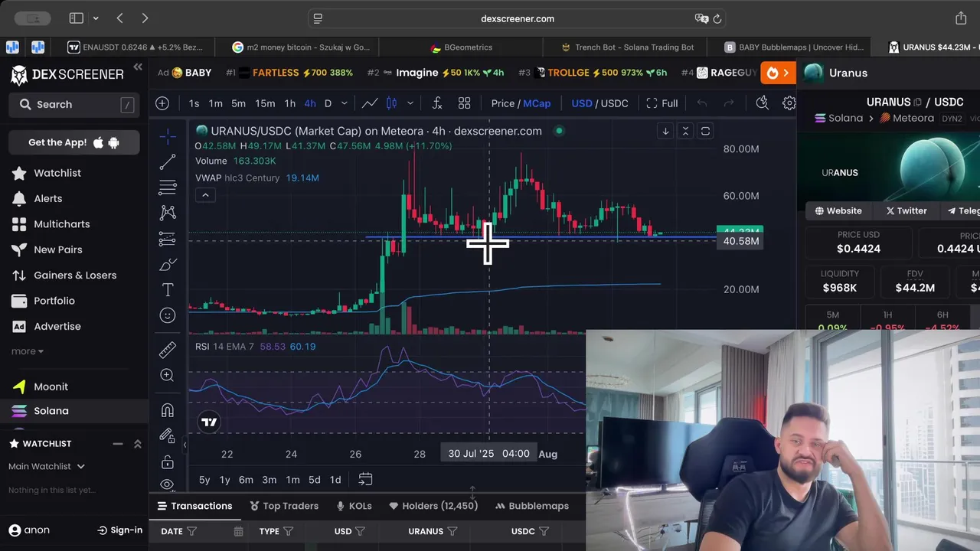The image size is (980, 551).
Task: Open chart settings gear
Action: click(789, 103)
